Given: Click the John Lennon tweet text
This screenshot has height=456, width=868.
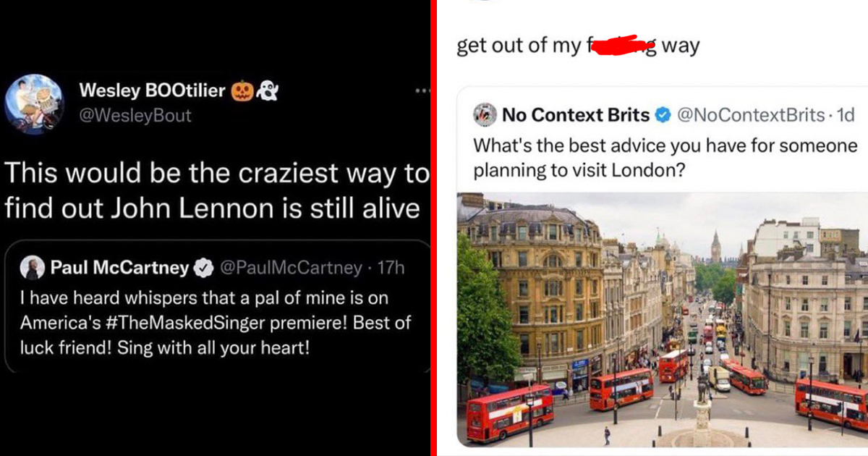Looking at the screenshot, I should click(216, 190).
